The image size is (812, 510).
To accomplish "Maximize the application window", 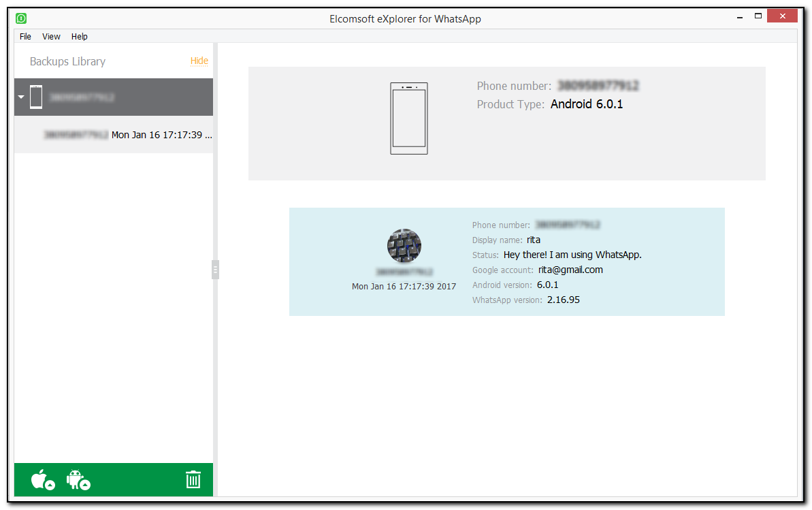I will [758, 16].
